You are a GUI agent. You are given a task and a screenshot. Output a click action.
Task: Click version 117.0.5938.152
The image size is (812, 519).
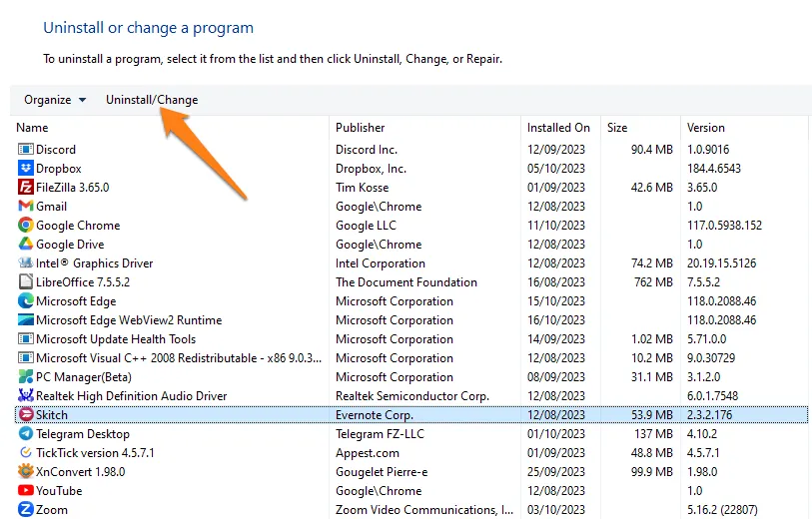(724, 226)
